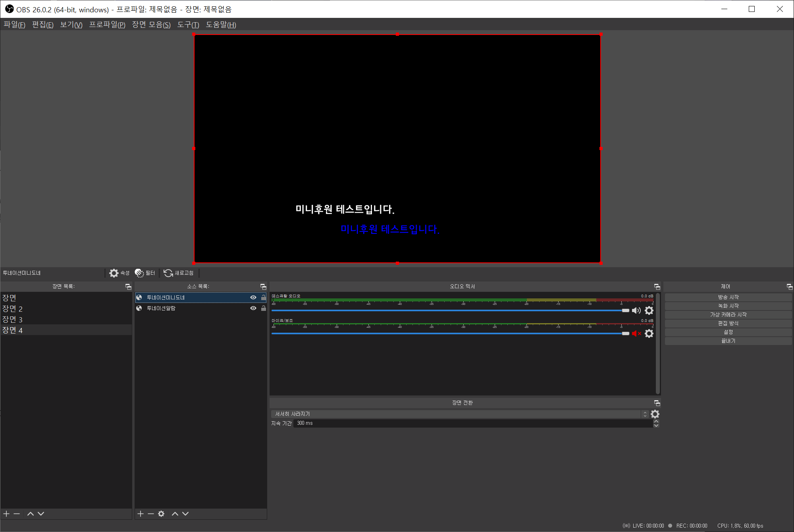This screenshot has height=532, width=794.
Task: Increase transition duration with up arrow
Action: pyautogui.click(x=656, y=421)
